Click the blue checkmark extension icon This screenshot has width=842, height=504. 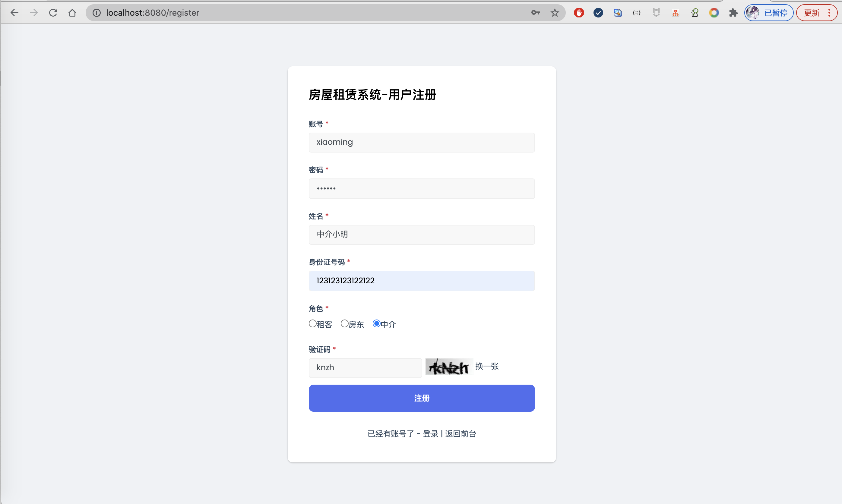click(598, 13)
